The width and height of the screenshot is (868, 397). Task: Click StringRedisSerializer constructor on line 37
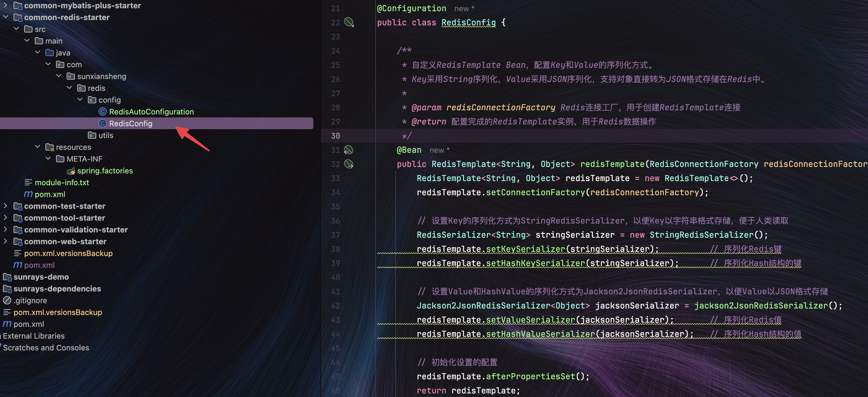(x=702, y=235)
